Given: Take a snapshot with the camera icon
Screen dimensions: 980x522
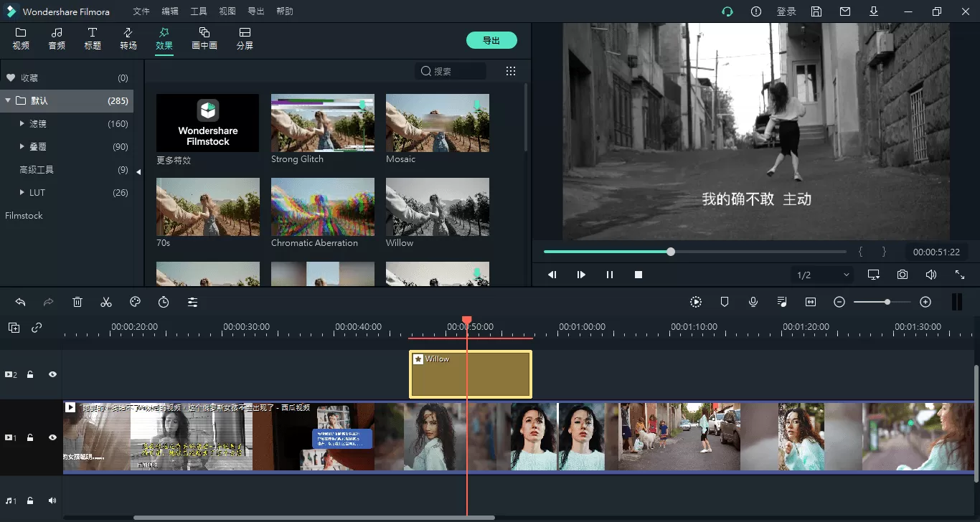Looking at the screenshot, I should pos(902,274).
